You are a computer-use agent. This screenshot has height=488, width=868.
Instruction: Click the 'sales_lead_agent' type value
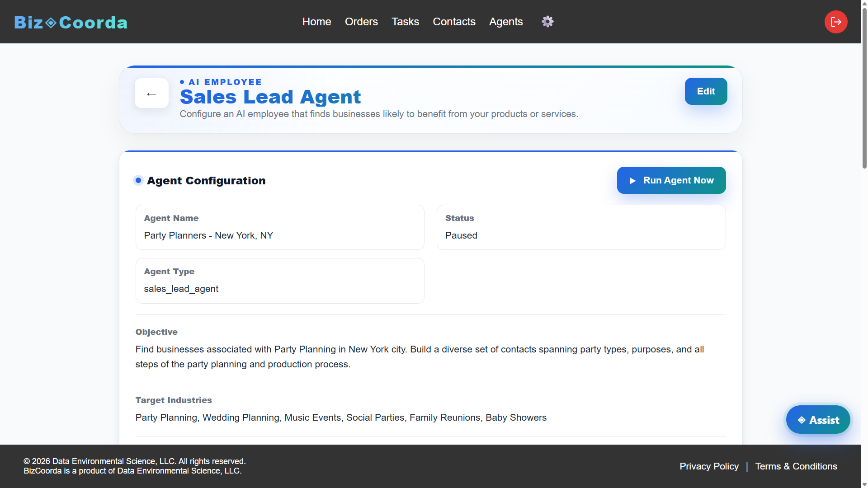181,289
